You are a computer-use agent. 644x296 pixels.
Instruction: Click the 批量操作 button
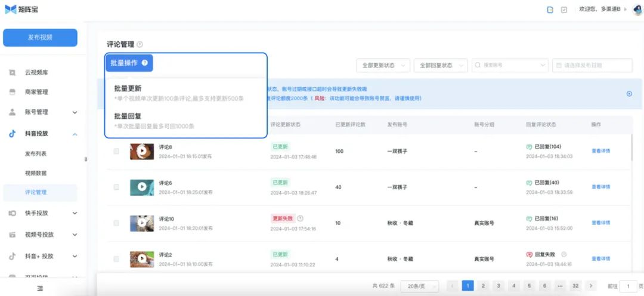[129, 63]
